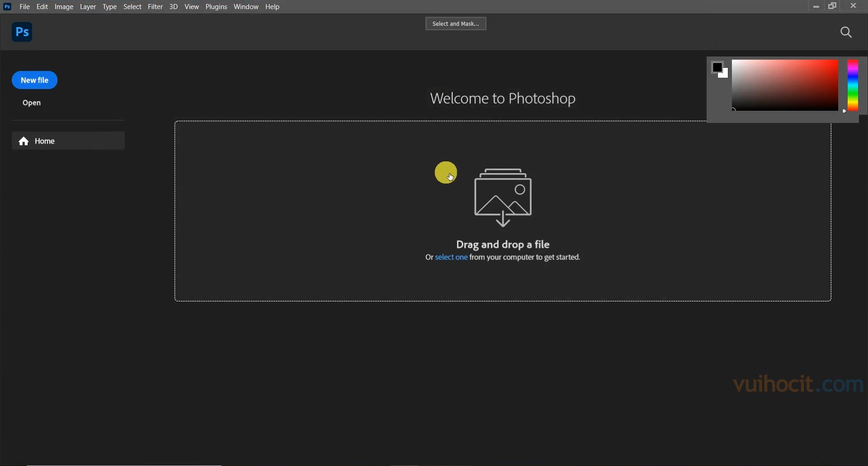Click 'Drag and drop a file' text
This screenshot has width=868, height=466.
[x=503, y=245]
